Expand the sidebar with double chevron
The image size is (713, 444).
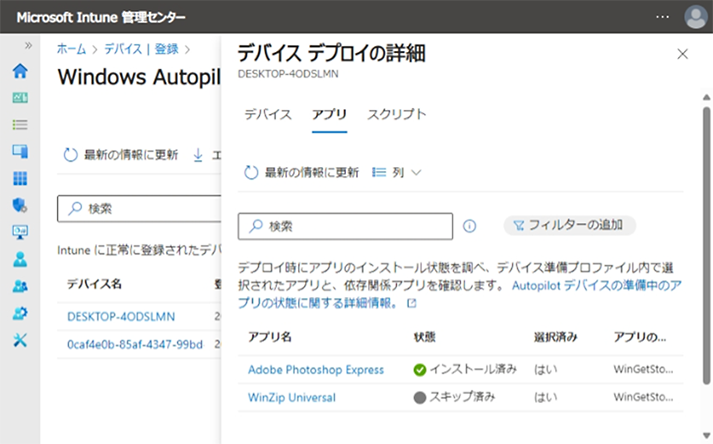pos(28,45)
